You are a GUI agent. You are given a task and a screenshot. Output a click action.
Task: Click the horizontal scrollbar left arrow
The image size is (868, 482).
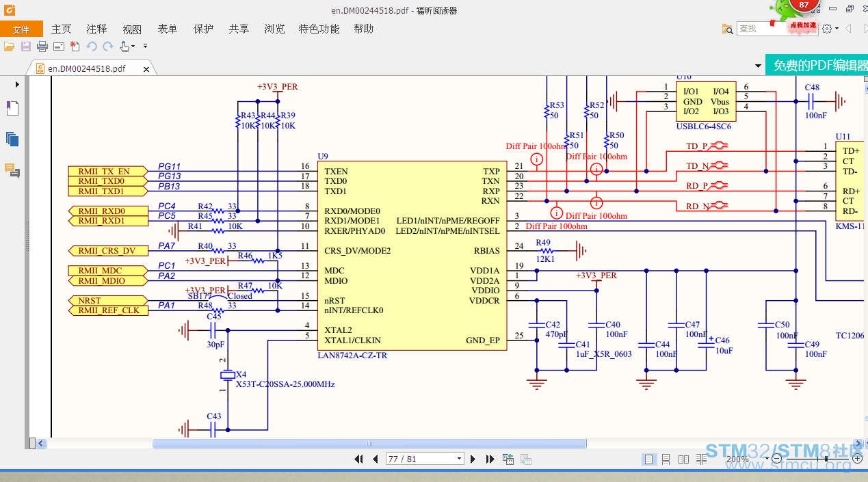coord(42,444)
